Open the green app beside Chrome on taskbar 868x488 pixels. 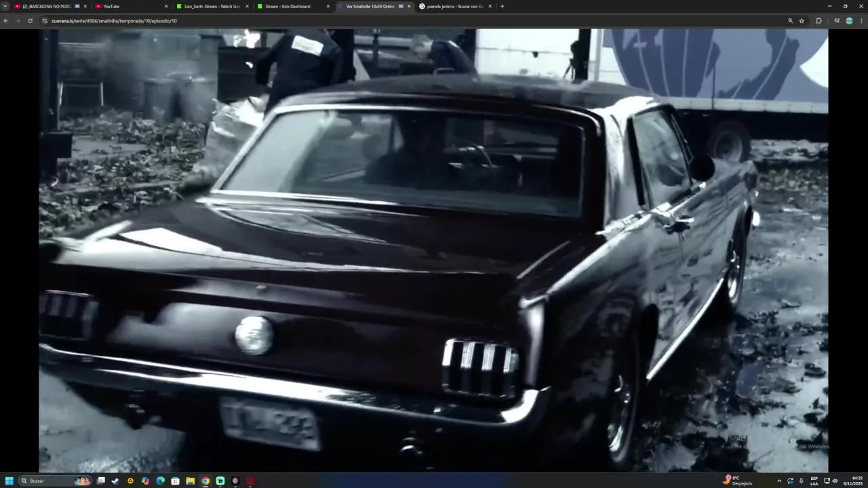pos(220,481)
